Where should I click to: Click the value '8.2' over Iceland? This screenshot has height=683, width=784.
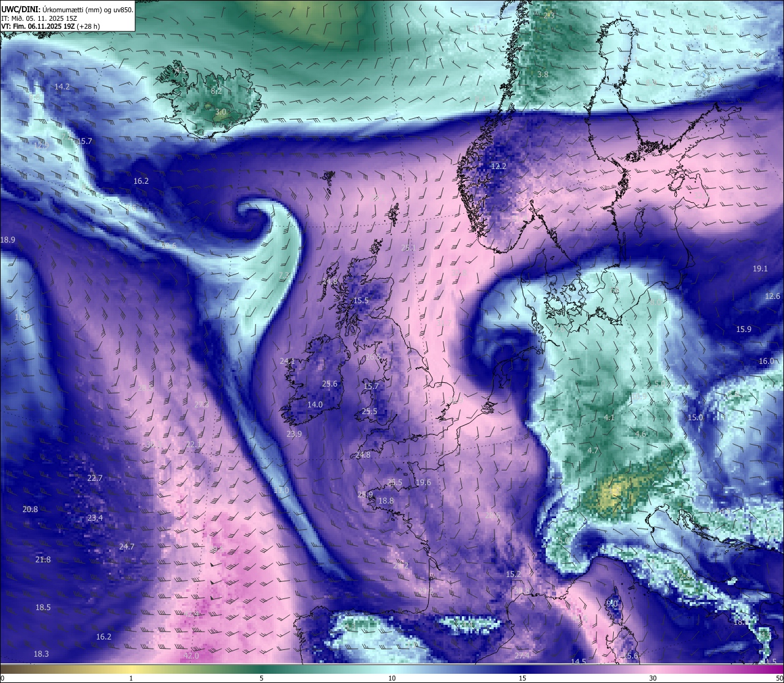pyautogui.click(x=216, y=91)
